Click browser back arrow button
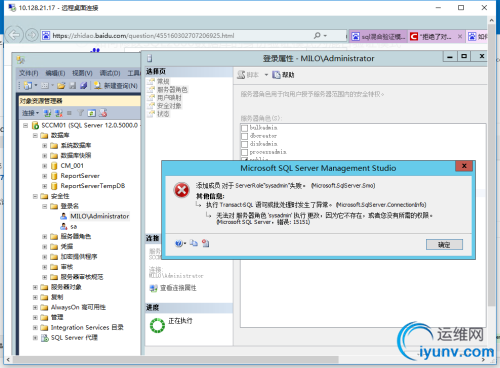 pyautogui.click(x=14, y=35)
